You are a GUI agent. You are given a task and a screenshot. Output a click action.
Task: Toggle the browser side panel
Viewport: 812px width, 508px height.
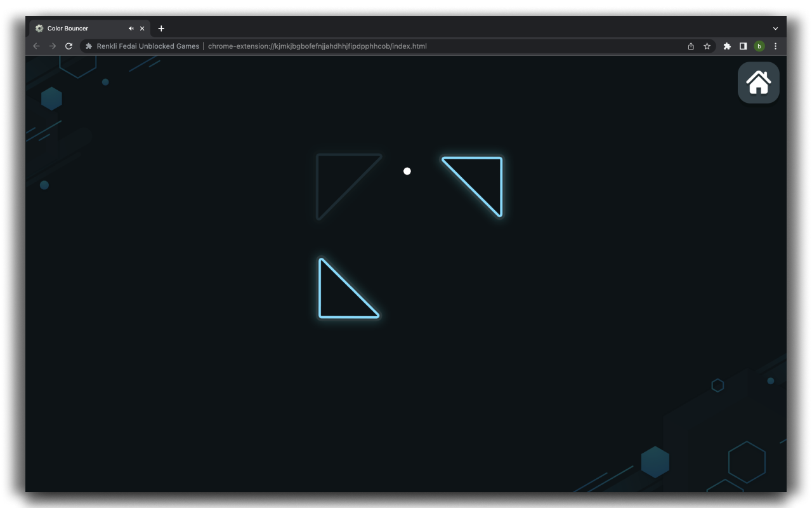point(743,46)
